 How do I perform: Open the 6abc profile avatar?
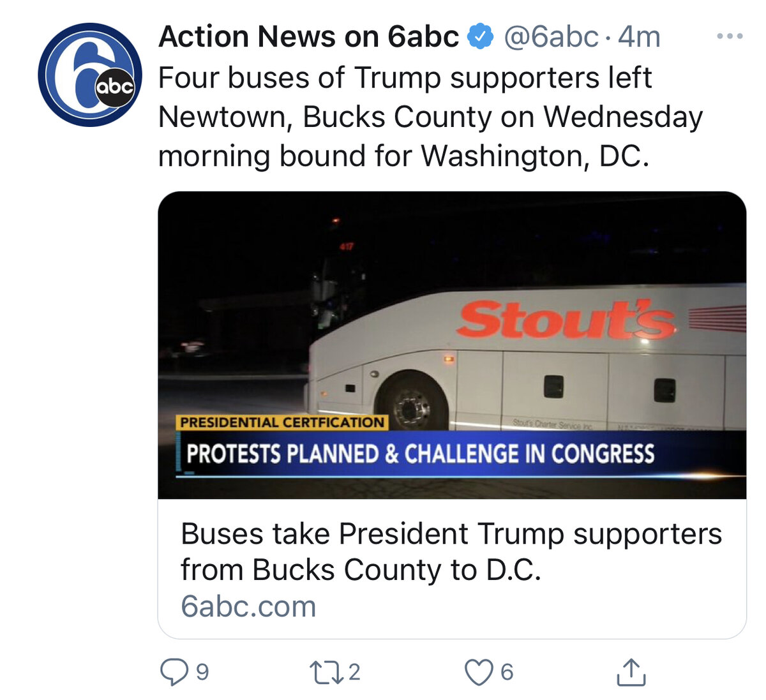tap(89, 75)
